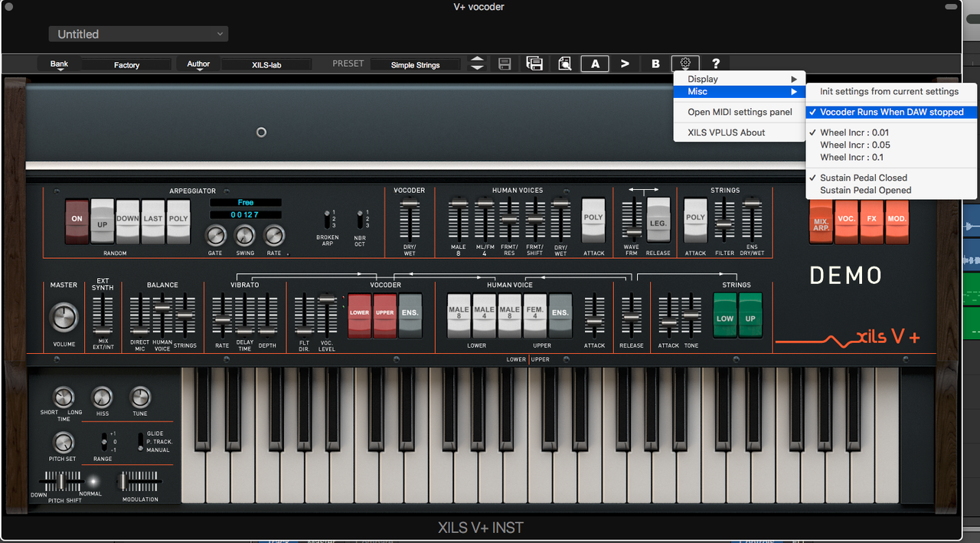Click the preset up/down stepper arrows

pyautogui.click(x=477, y=64)
